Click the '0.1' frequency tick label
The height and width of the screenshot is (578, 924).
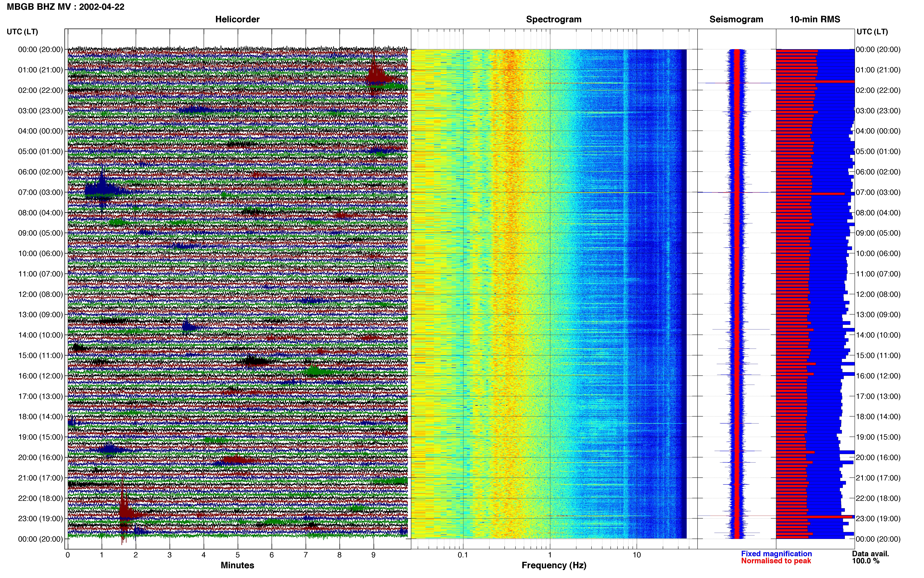point(463,555)
